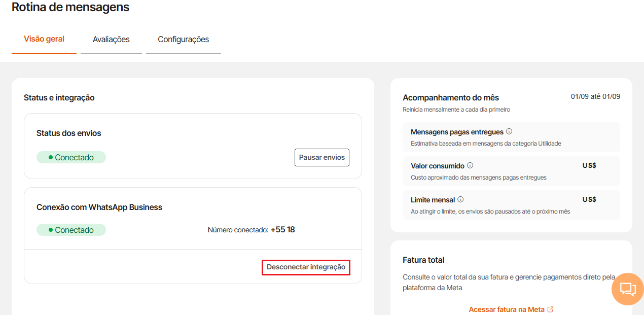
Task: Click info icon next to Limite mensal
Action: pyautogui.click(x=460, y=199)
